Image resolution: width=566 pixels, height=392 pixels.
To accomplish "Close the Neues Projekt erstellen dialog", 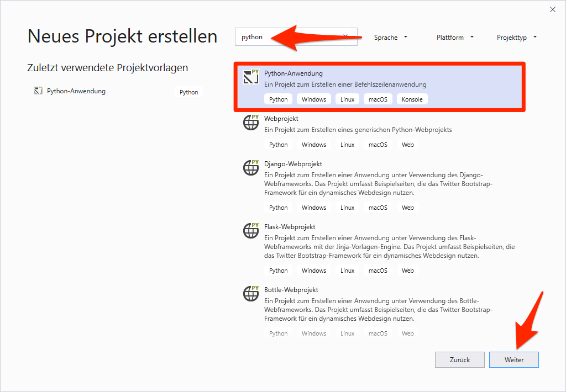I will tap(553, 10).
